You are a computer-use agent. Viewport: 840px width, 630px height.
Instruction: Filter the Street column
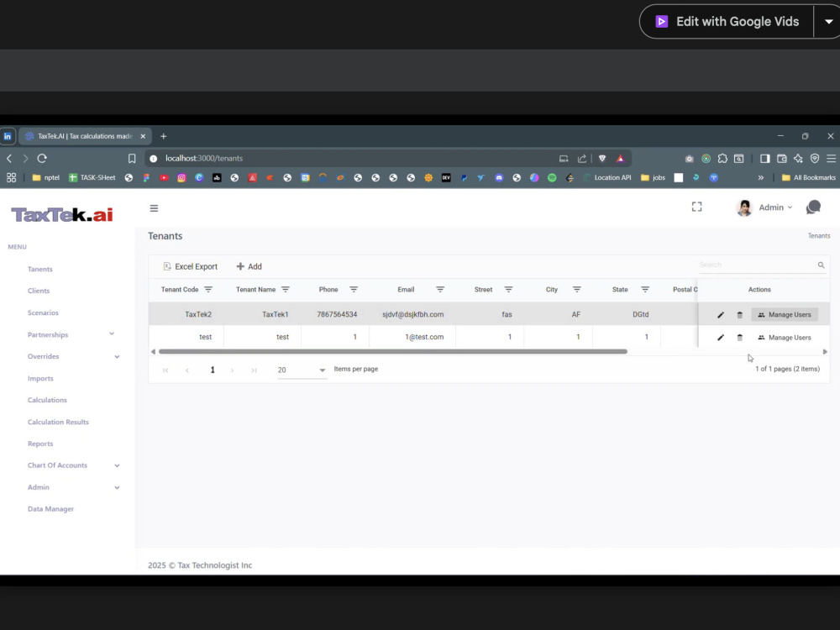tap(508, 289)
